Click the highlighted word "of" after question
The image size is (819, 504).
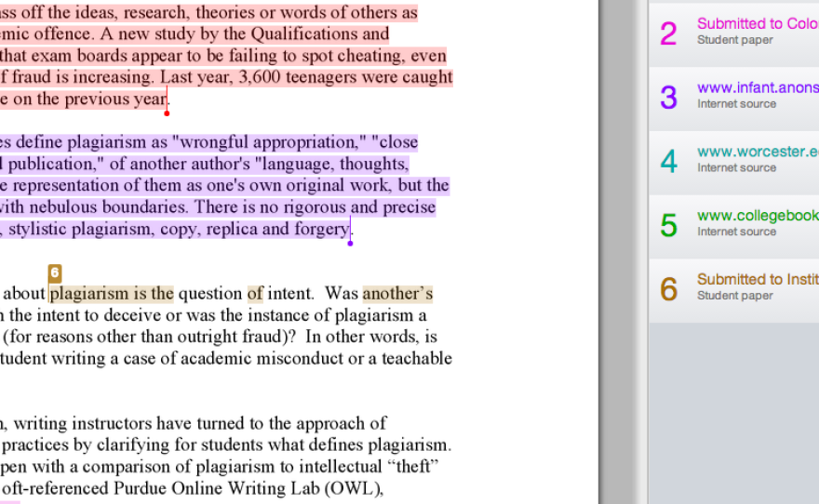pyautogui.click(x=255, y=294)
